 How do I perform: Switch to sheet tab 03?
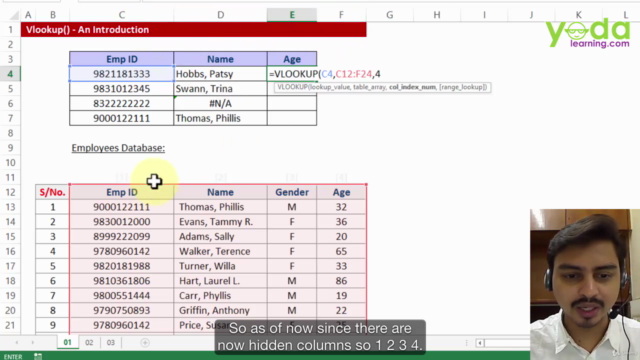click(x=111, y=342)
